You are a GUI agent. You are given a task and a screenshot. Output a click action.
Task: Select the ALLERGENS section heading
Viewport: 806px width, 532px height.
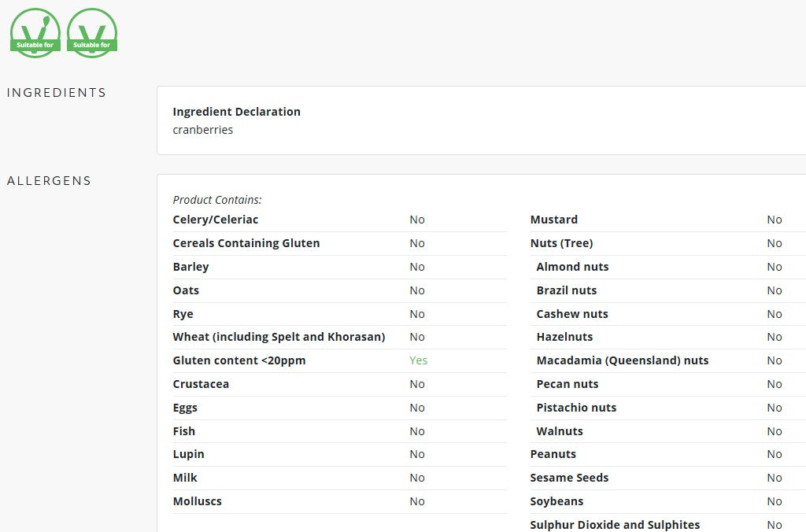tap(49, 181)
